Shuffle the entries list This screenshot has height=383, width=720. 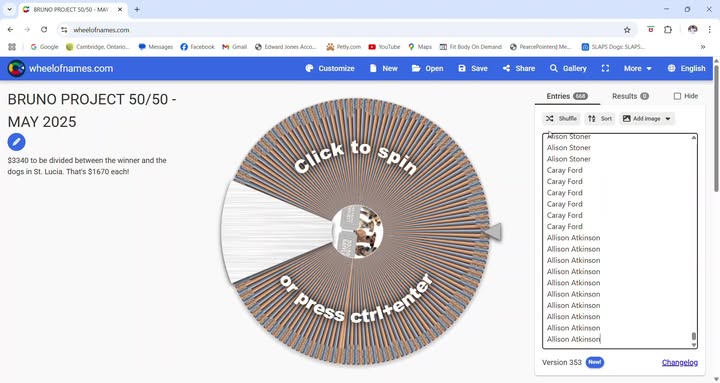click(561, 118)
